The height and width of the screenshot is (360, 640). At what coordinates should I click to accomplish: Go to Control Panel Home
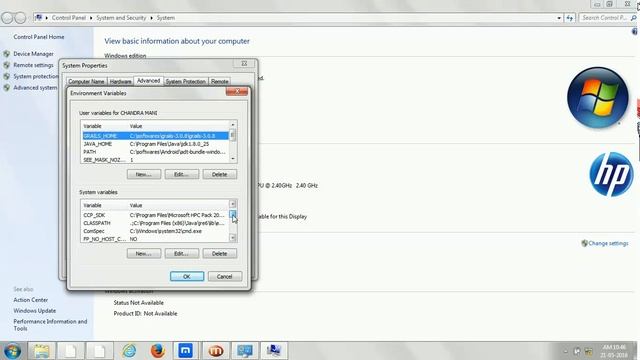tap(39, 37)
